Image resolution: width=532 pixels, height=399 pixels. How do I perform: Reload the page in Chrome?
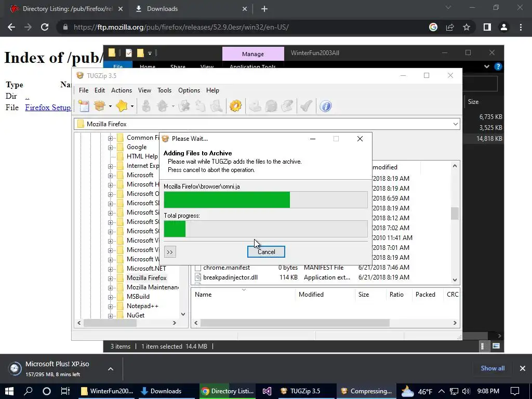[x=45, y=27]
